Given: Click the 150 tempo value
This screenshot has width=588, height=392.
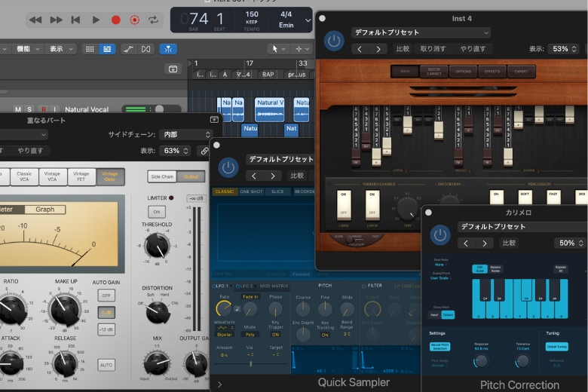Looking at the screenshot, I should pyautogui.click(x=252, y=14).
